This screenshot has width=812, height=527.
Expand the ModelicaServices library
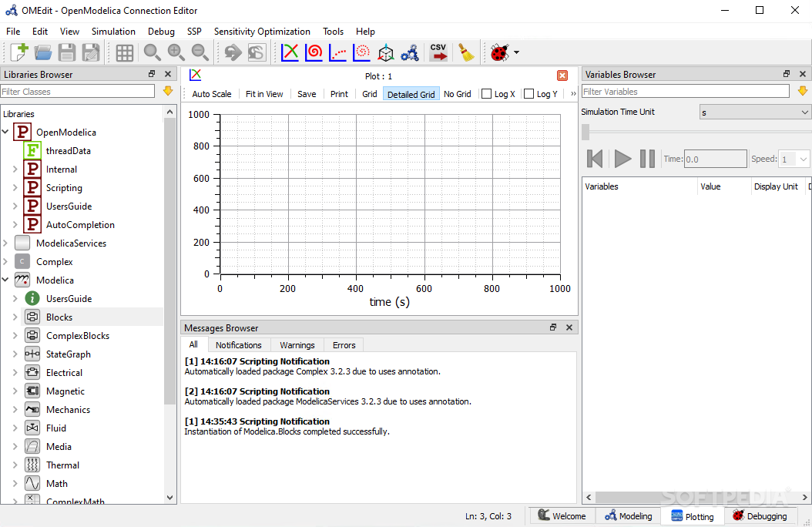pos(5,243)
